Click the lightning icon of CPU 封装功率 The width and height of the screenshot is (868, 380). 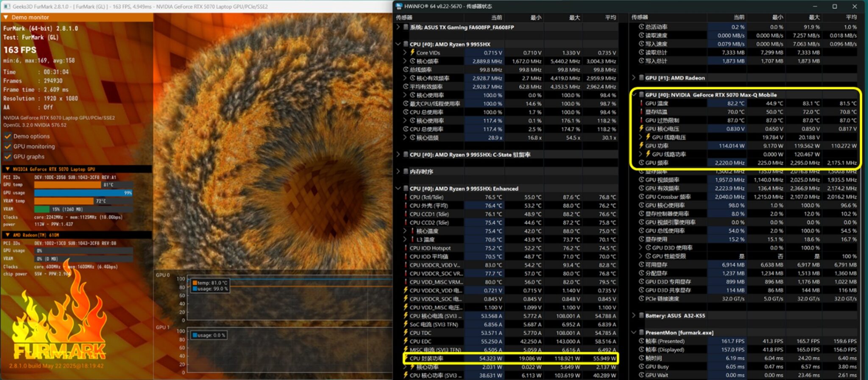point(406,358)
